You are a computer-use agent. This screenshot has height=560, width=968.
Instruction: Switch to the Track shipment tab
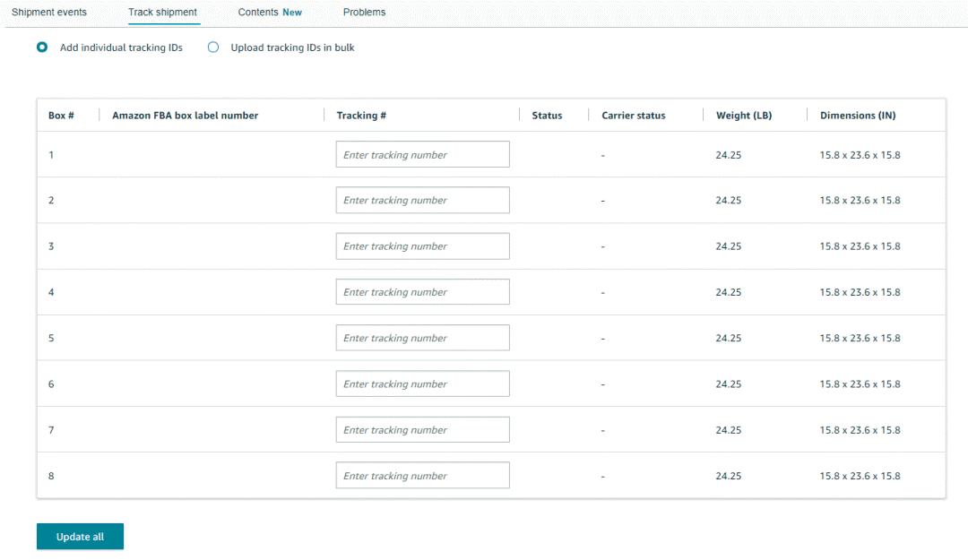tap(162, 13)
